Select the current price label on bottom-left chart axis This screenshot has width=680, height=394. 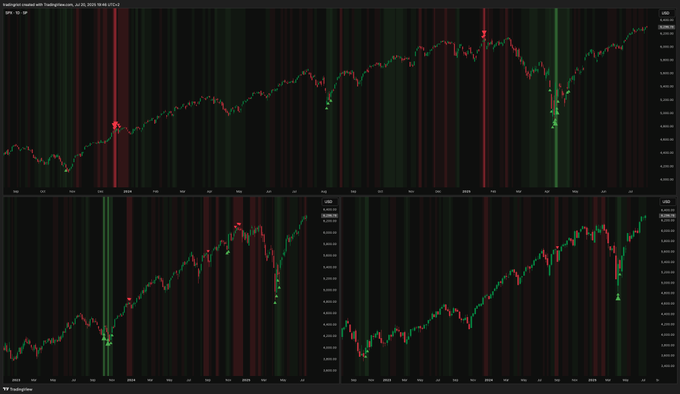click(330, 215)
